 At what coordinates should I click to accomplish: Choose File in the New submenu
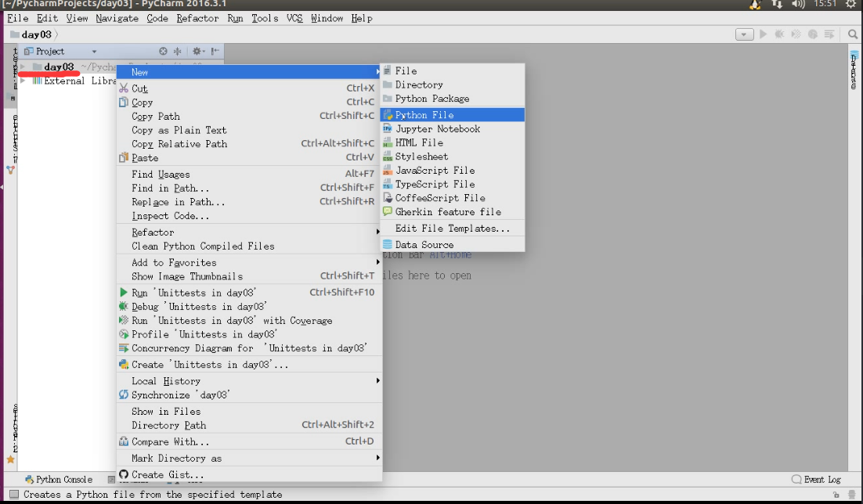point(452,70)
